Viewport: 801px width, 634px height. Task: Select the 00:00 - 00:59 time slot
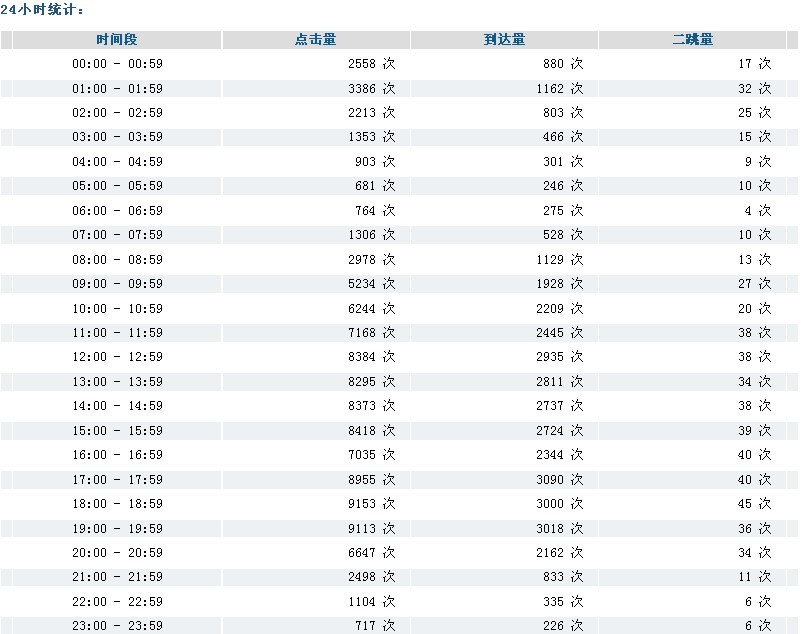click(x=117, y=64)
